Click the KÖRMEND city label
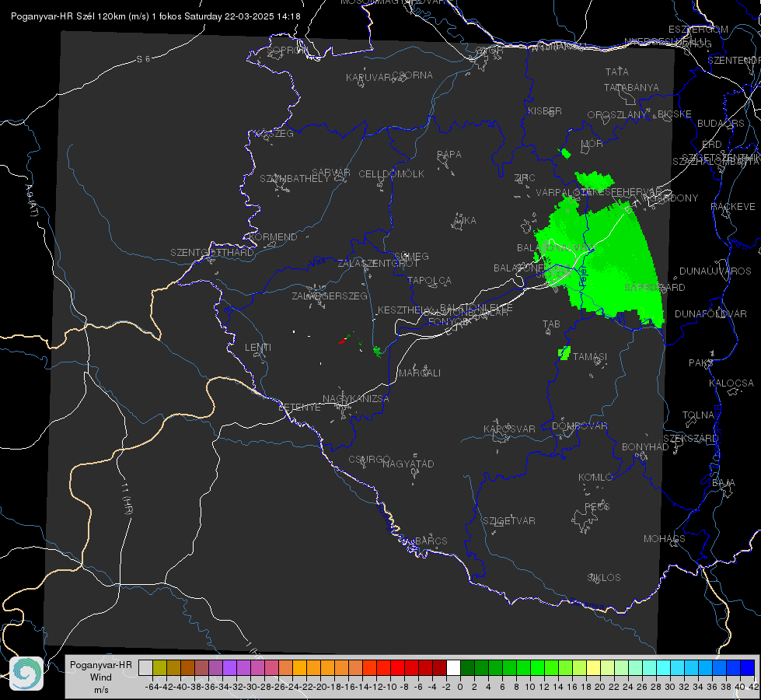761x700 pixels. pyautogui.click(x=272, y=237)
